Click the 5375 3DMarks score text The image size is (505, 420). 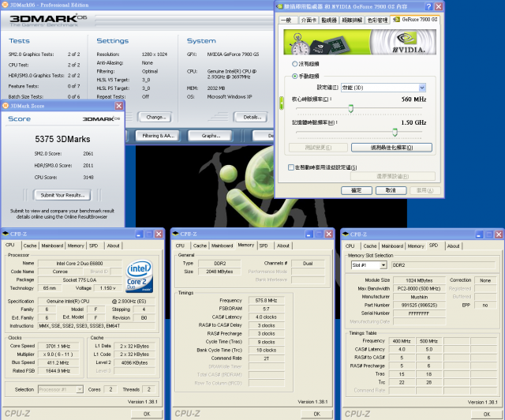click(x=62, y=139)
